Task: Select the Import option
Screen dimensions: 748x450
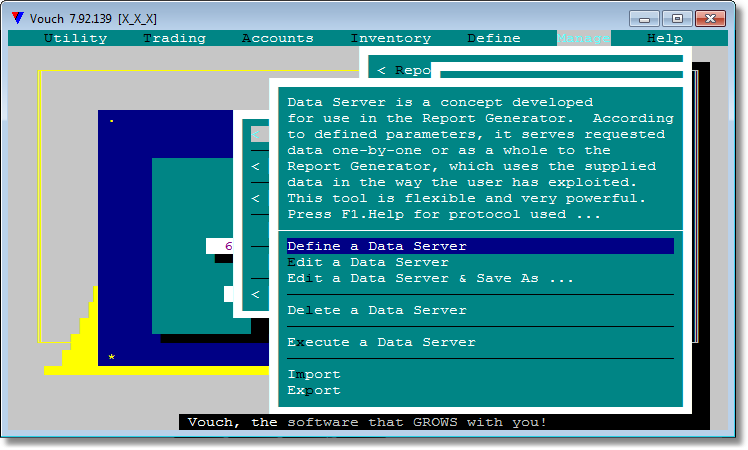Action: coord(314,375)
